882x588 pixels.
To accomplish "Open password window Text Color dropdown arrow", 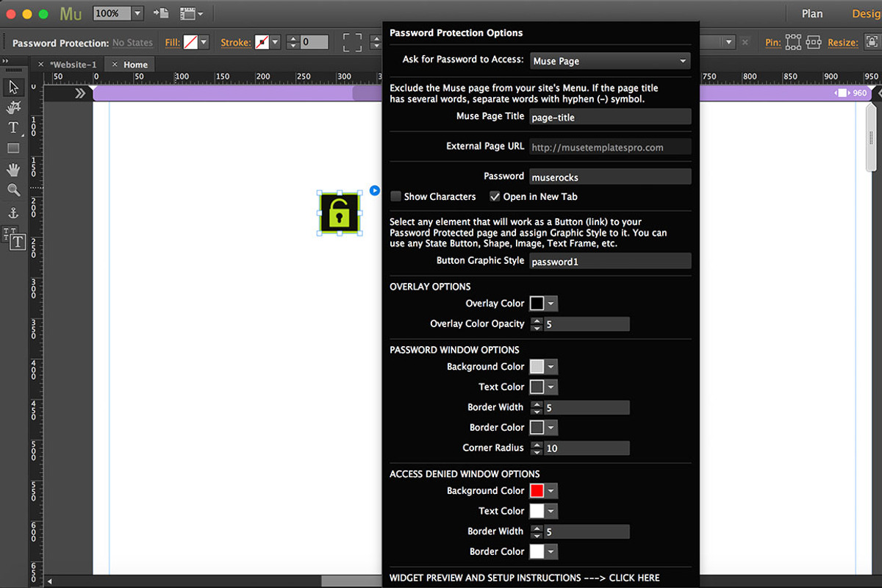I will pyautogui.click(x=551, y=387).
